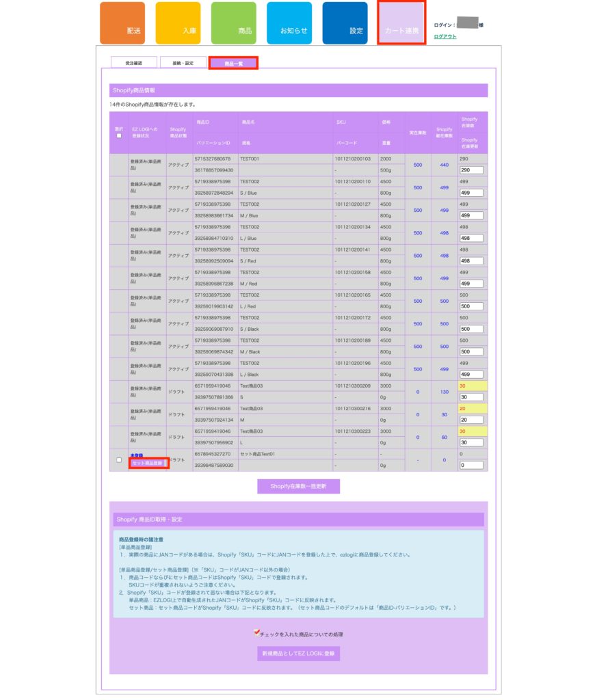Viewport: 597px width, 700px height.
Task: Open the light blue お知らせ tile
Action: (x=289, y=23)
